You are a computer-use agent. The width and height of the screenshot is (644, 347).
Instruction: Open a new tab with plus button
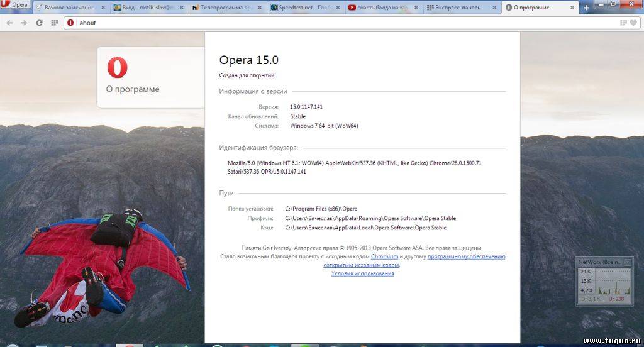(586, 8)
